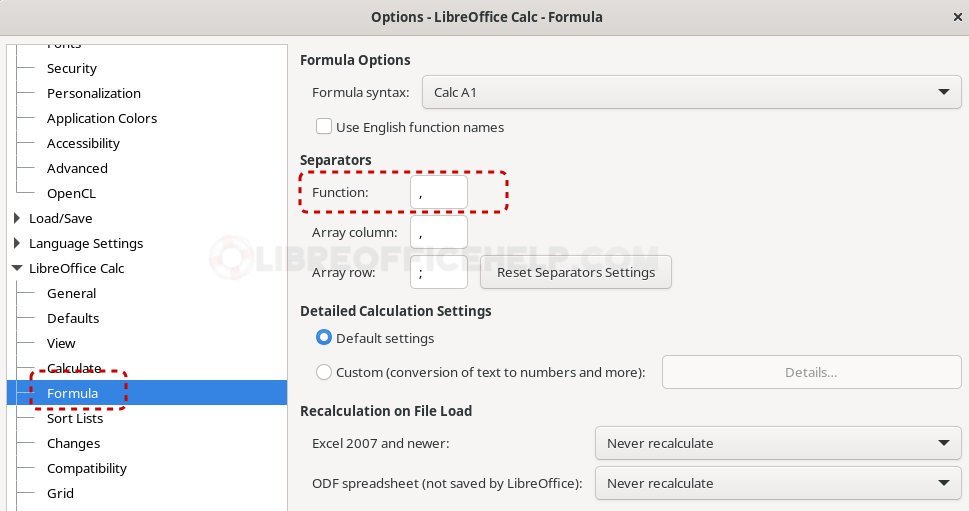Viewport: 969px width, 511px height.
Task: Enable Use English function names checkbox
Action: (x=324, y=127)
